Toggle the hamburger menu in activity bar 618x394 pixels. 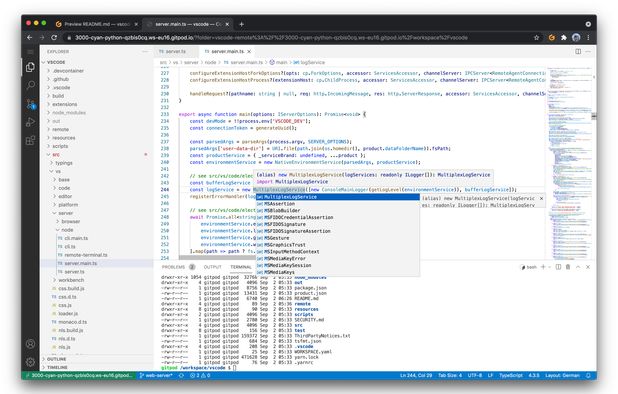[x=30, y=52]
